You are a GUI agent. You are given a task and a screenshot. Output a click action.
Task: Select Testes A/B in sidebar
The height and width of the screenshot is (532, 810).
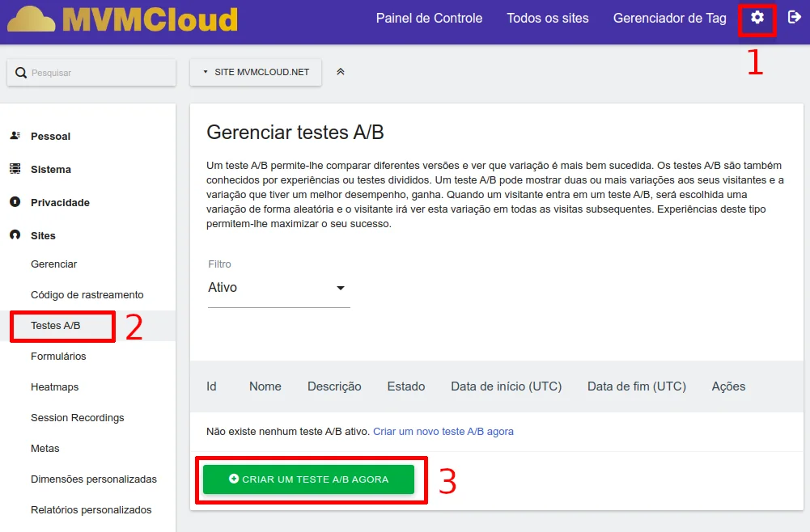[56, 326]
